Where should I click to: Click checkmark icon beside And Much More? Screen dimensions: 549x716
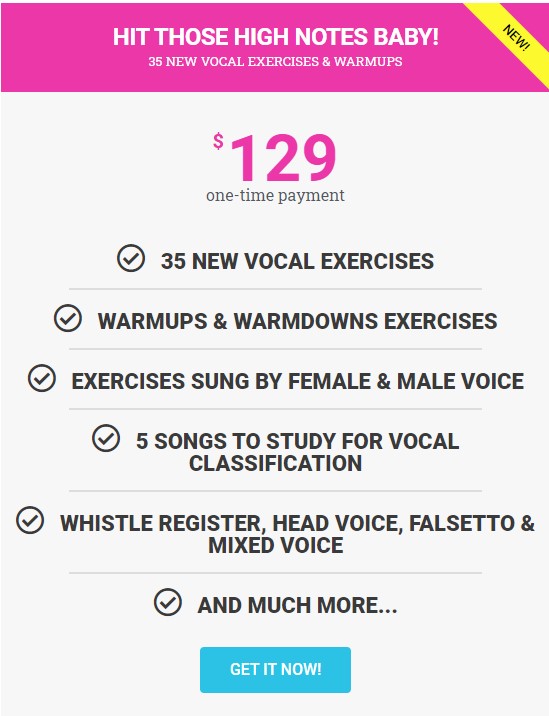click(x=168, y=602)
